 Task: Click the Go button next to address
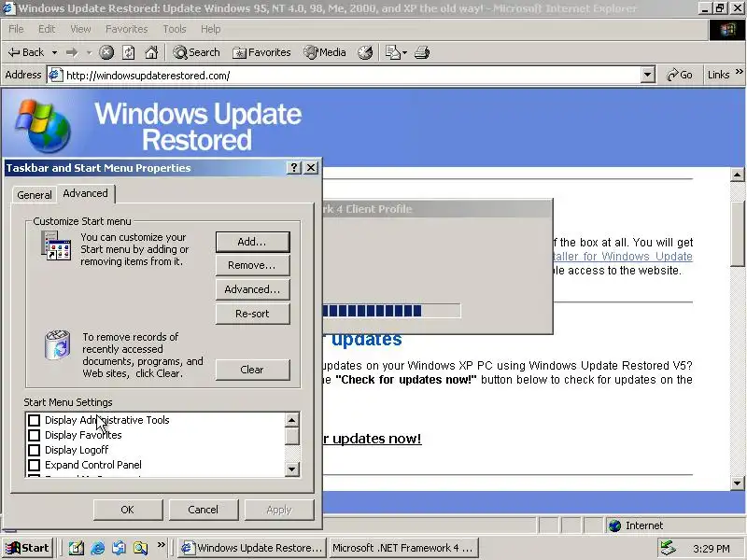(680, 75)
